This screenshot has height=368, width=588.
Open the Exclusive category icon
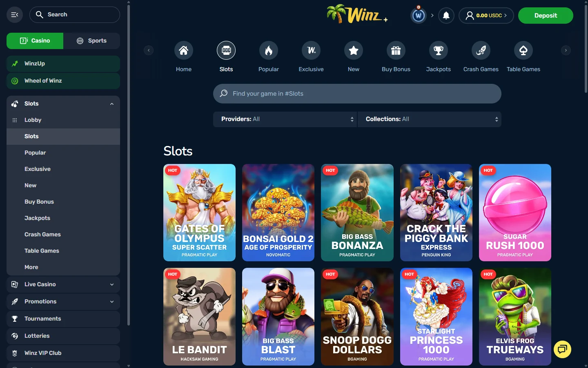[311, 50]
